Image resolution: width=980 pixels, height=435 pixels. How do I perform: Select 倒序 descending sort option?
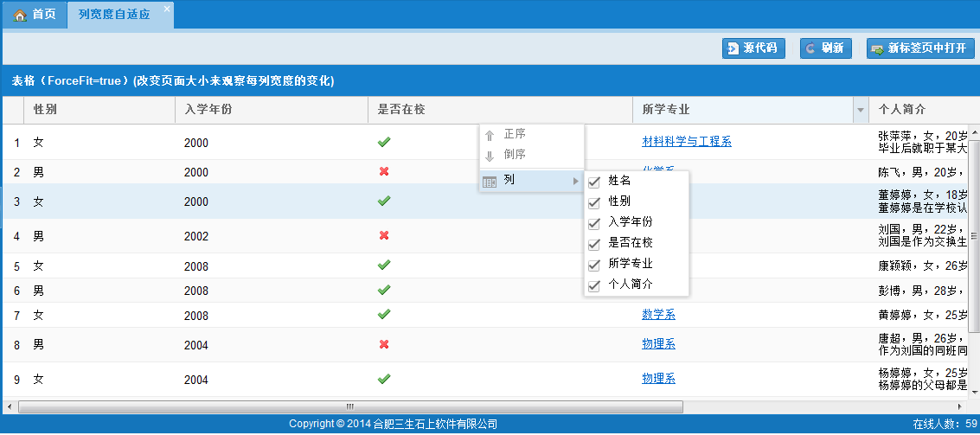(515, 155)
